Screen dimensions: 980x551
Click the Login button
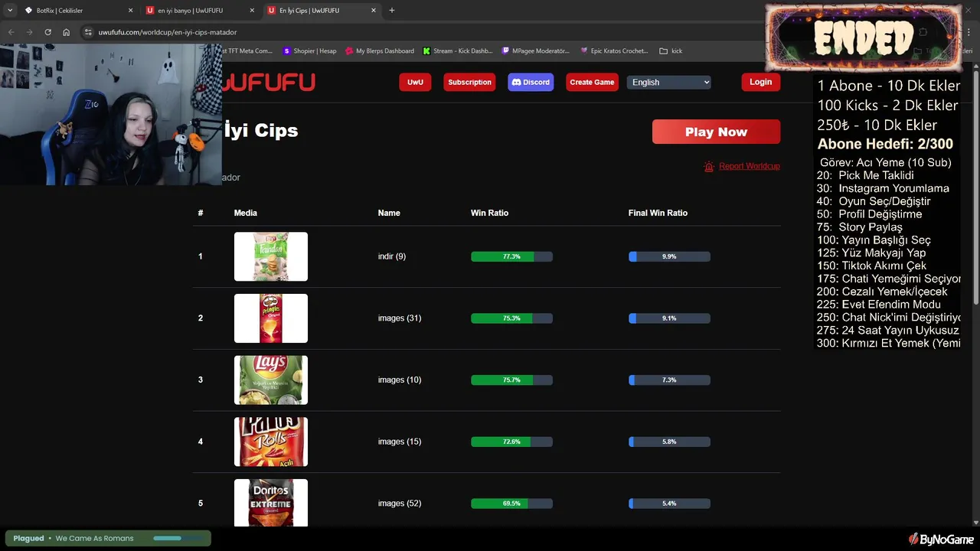[760, 82]
